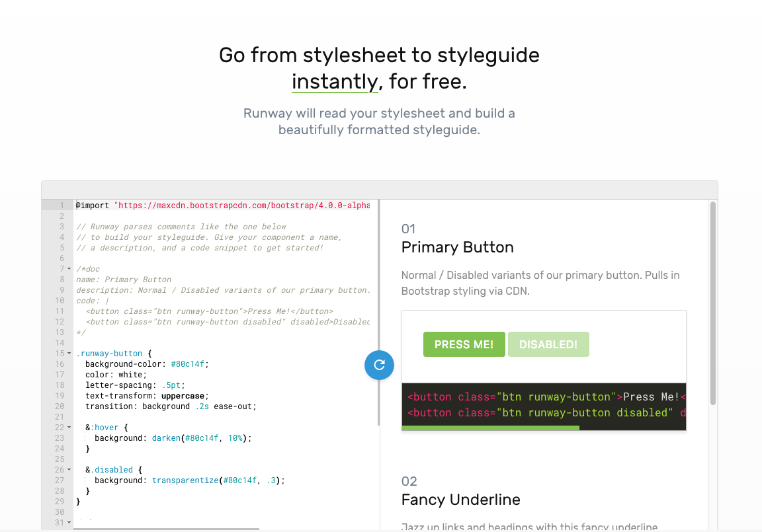Click the underlined word 'instantly' in headline
Viewport: 762px width, 532px height.
(334, 81)
